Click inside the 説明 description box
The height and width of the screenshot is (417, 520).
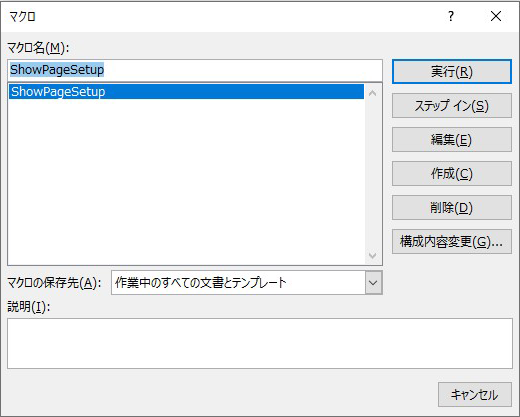(x=260, y=343)
